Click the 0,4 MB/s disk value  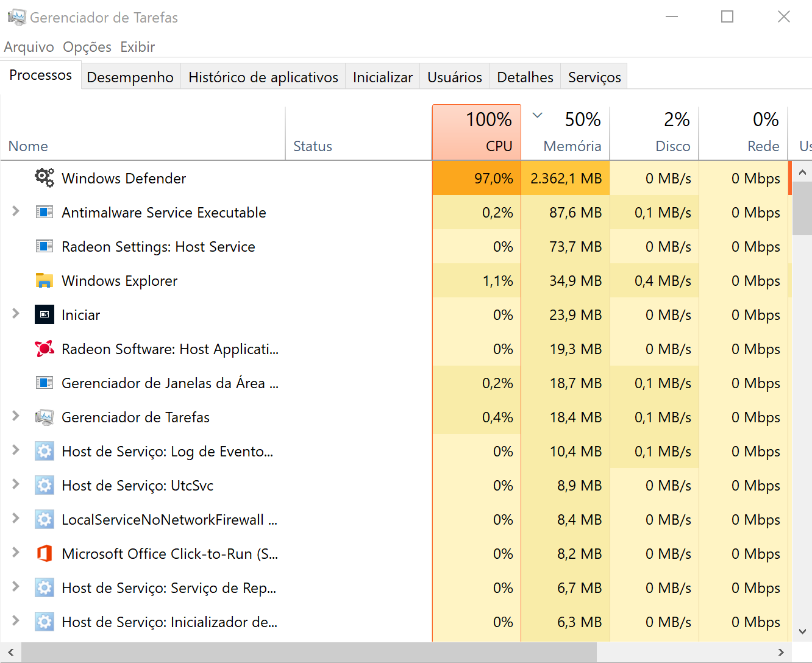[x=663, y=281]
